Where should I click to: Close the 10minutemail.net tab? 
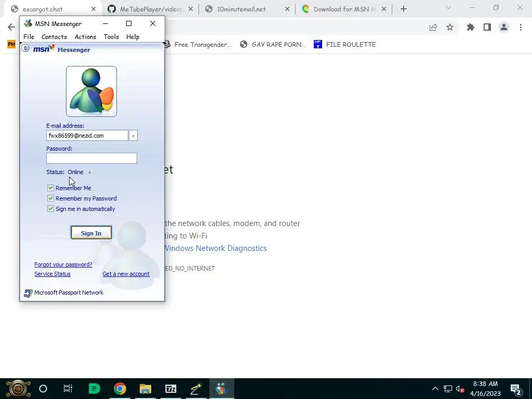(287, 9)
